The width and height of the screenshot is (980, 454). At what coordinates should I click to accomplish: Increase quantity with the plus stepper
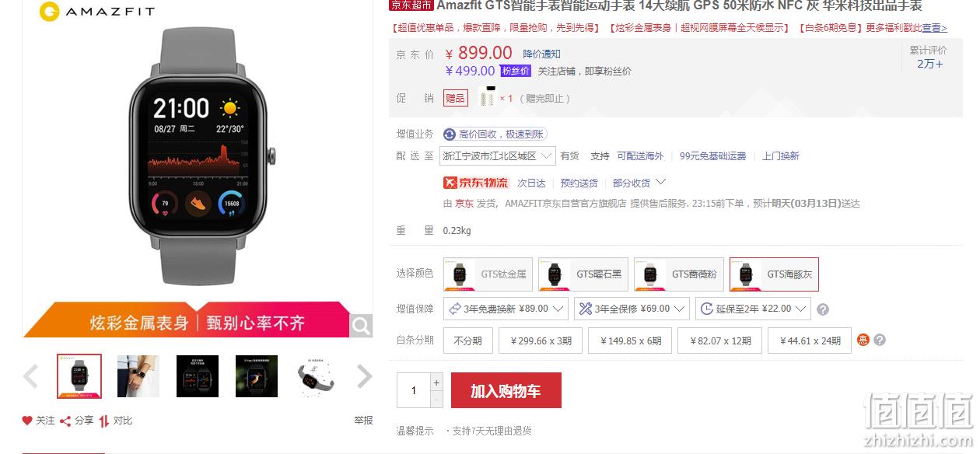(436, 382)
